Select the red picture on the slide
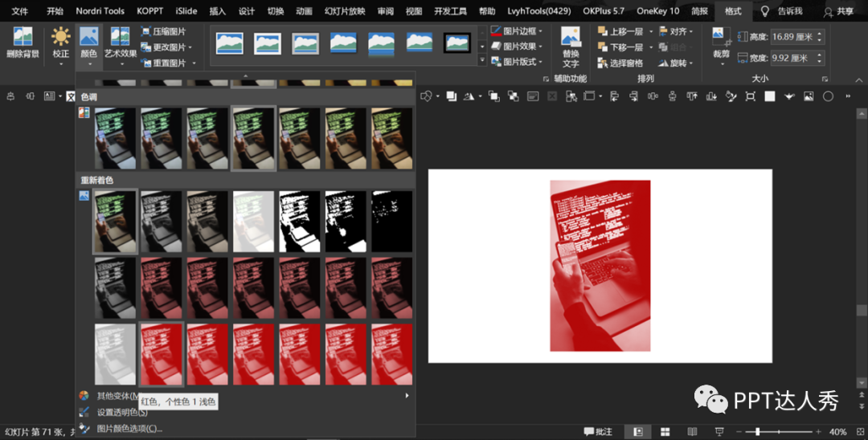 [x=600, y=265]
